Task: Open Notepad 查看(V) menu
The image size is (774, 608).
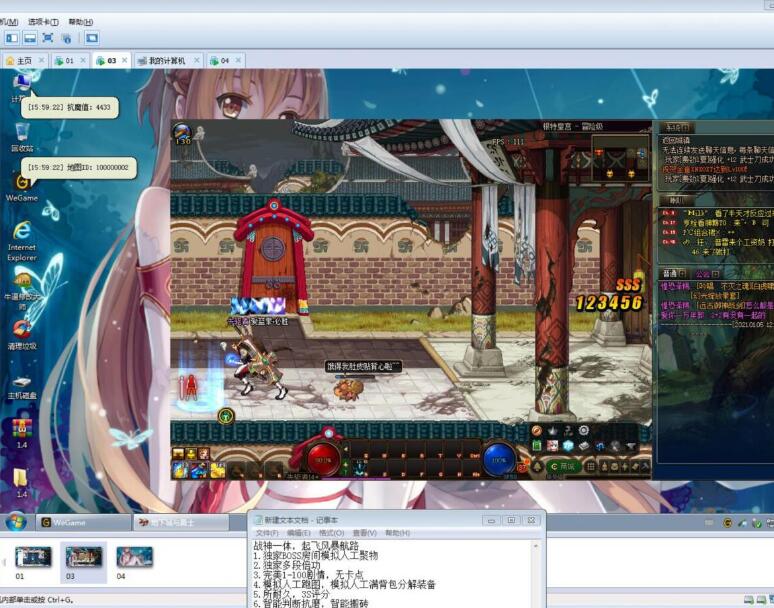Action: pos(364,533)
